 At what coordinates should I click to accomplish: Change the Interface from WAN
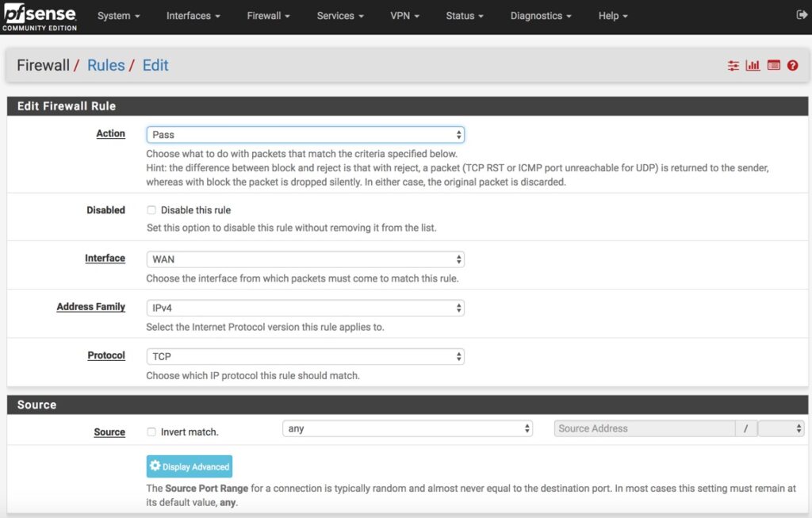[x=304, y=259]
